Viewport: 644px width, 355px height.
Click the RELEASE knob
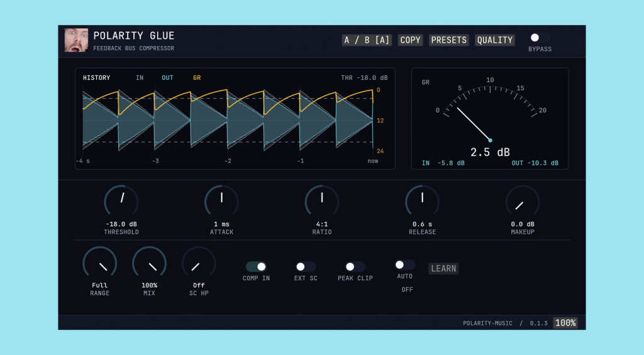point(422,201)
